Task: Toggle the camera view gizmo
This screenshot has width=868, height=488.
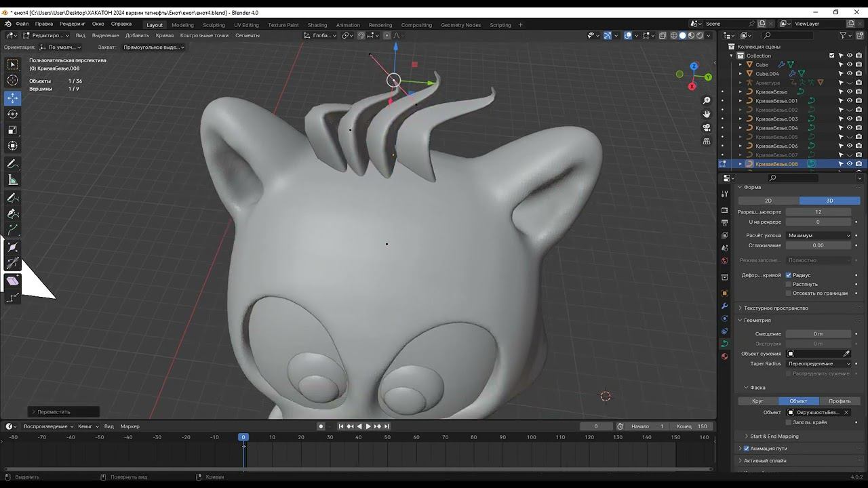Action: pyautogui.click(x=707, y=128)
